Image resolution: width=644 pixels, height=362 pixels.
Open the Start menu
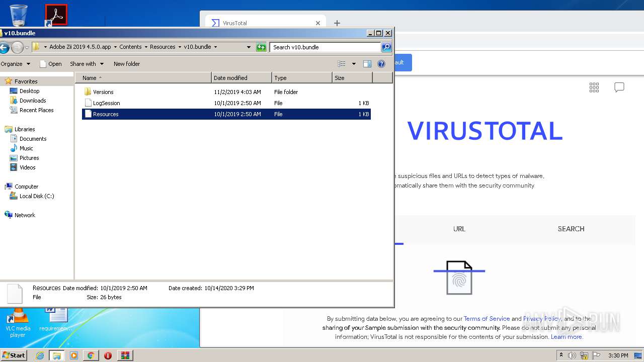point(14,355)
